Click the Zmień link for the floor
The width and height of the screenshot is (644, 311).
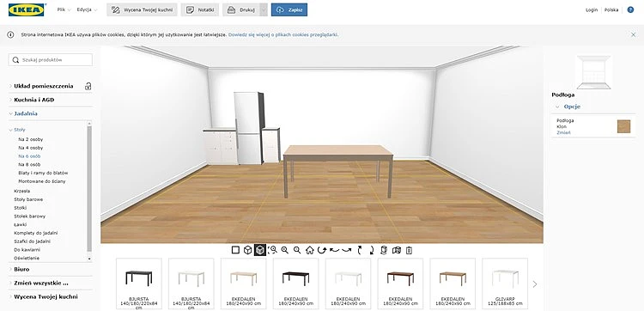[563, 132]
